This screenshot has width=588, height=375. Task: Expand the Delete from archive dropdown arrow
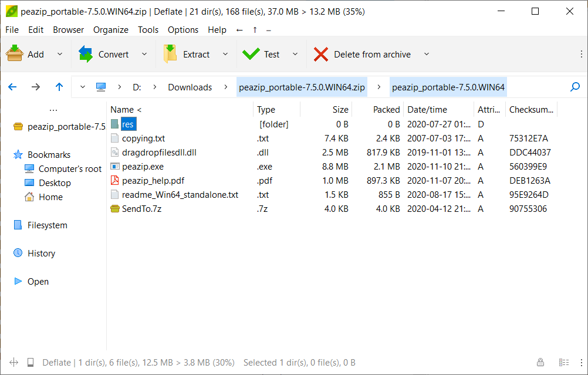[x=427, y=54]
